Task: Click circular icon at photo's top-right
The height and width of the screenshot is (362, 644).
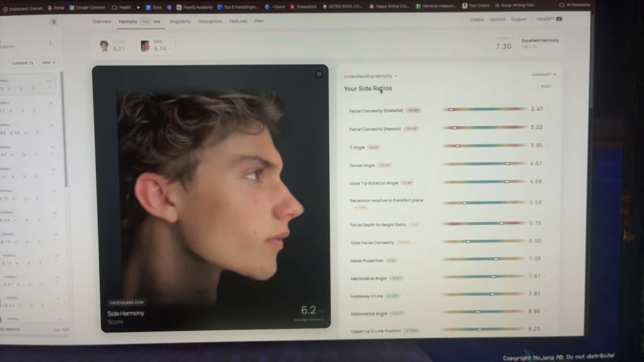Action: (x=319, y=74)
